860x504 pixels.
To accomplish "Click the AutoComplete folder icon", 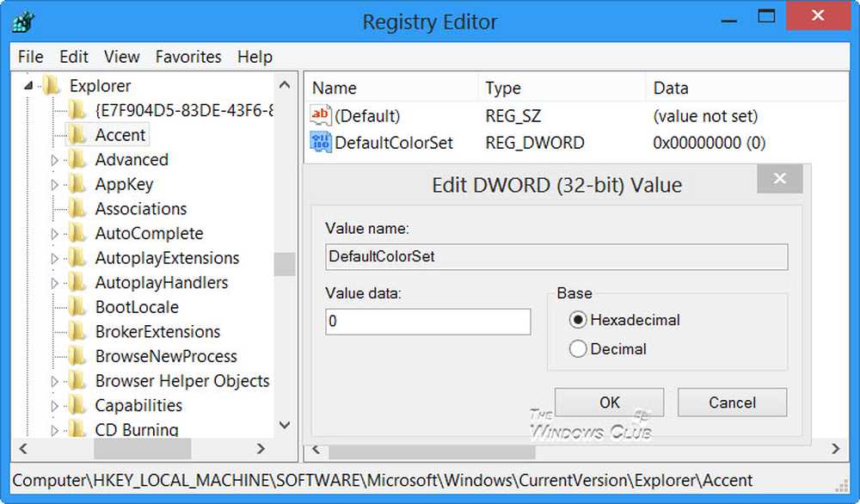I will pos(77,234).
